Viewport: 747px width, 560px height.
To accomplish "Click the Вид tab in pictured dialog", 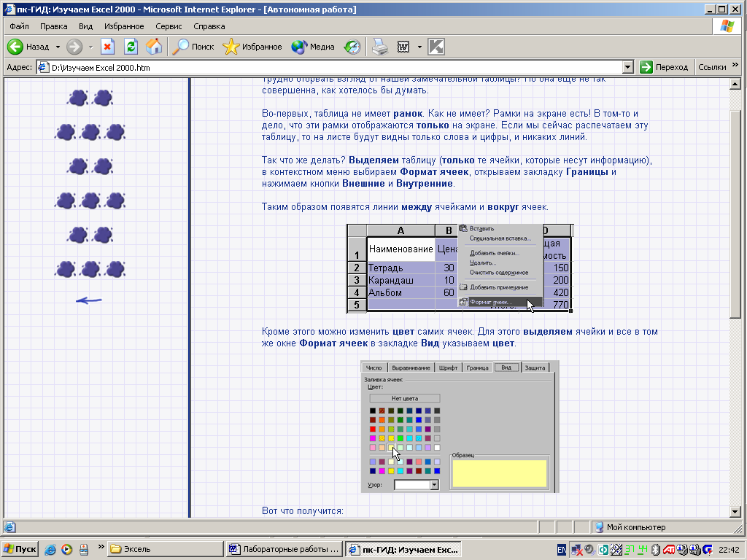I will pyautogui.click(x=506, y=367).
